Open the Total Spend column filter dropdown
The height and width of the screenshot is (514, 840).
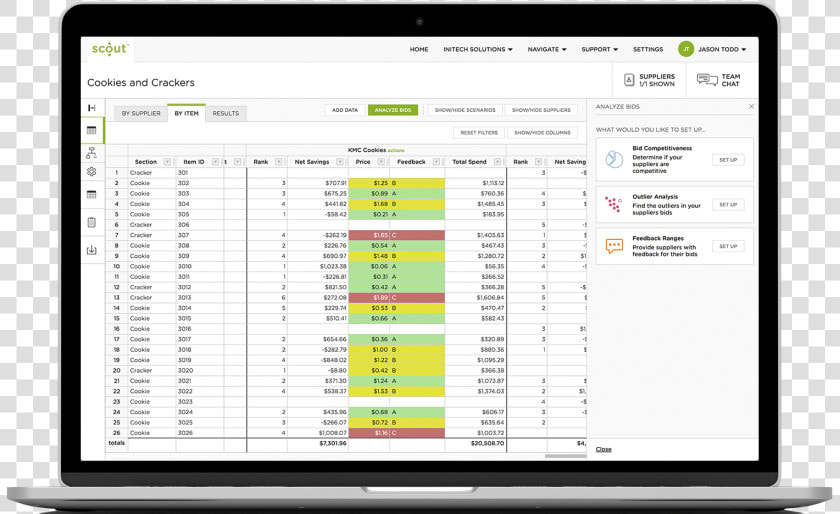tap(498, 162)
